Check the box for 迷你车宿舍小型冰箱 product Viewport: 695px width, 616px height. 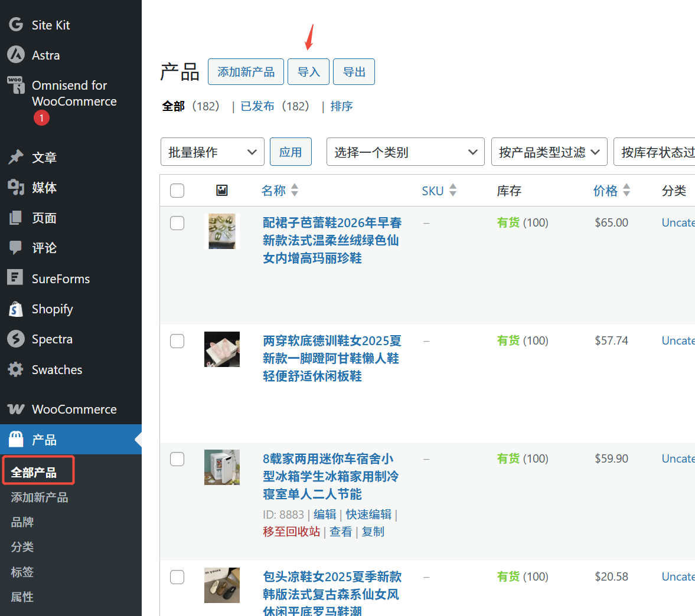177,459
